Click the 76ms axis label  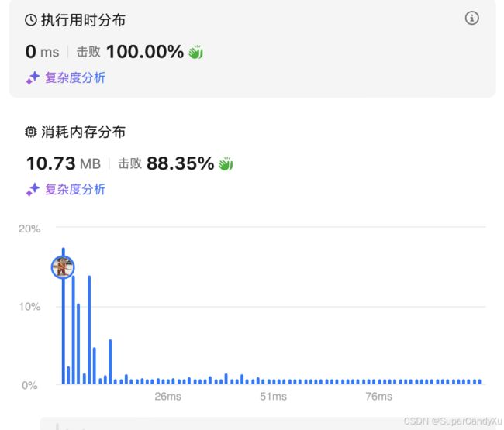(379, 397)
